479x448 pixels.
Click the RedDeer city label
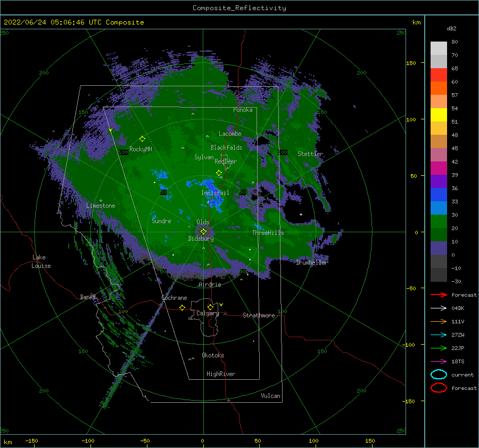coord(226,161)
